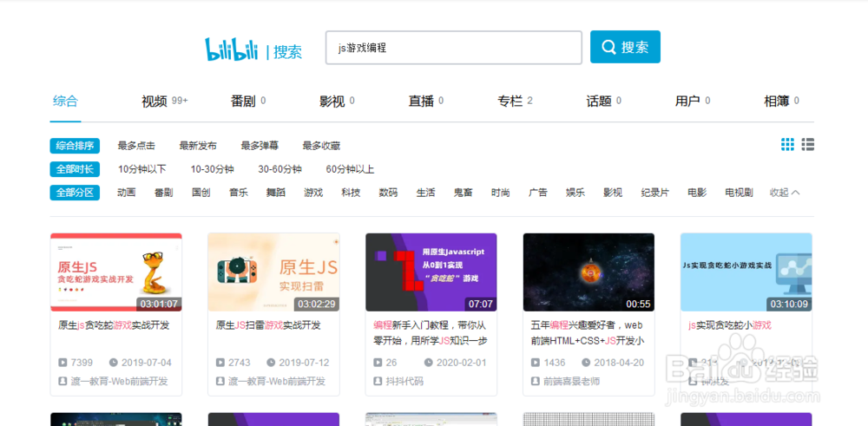Sort results by 最多弹幕
This screenshot has height=426, width=868.
(260, 146)
